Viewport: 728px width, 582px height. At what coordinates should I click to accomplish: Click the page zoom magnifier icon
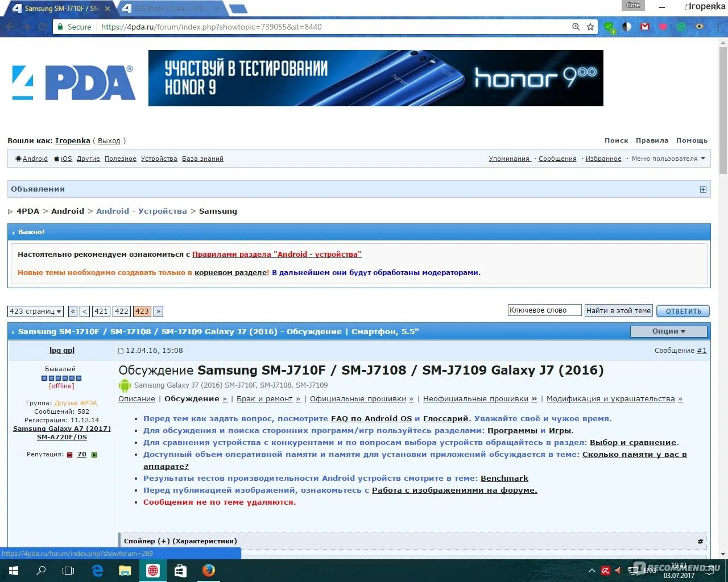(576, 27)
